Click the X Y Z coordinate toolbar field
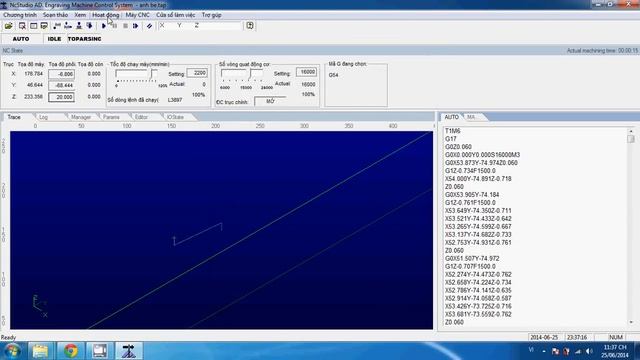640x360 pixels. (x=200, y=26)
